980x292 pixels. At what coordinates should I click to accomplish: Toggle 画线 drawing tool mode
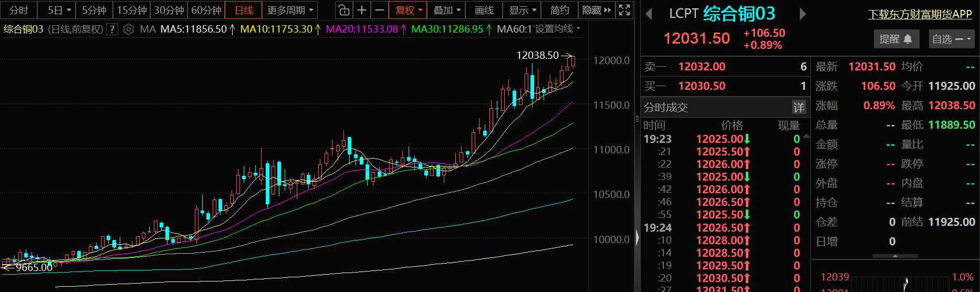coord(484,10)
